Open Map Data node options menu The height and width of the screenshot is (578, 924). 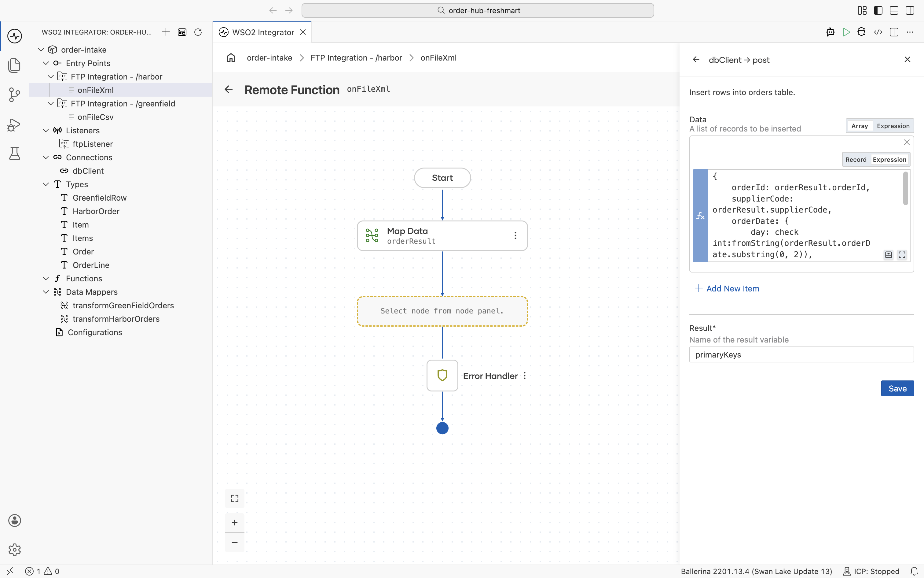coord(515,235)
